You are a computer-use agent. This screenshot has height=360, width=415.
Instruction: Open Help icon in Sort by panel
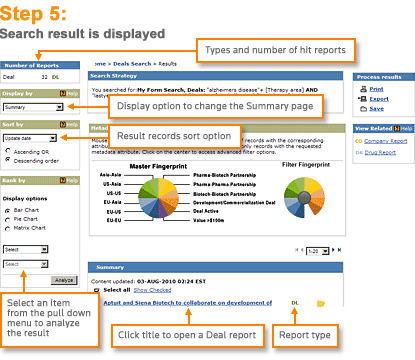[x=63, y=124]
